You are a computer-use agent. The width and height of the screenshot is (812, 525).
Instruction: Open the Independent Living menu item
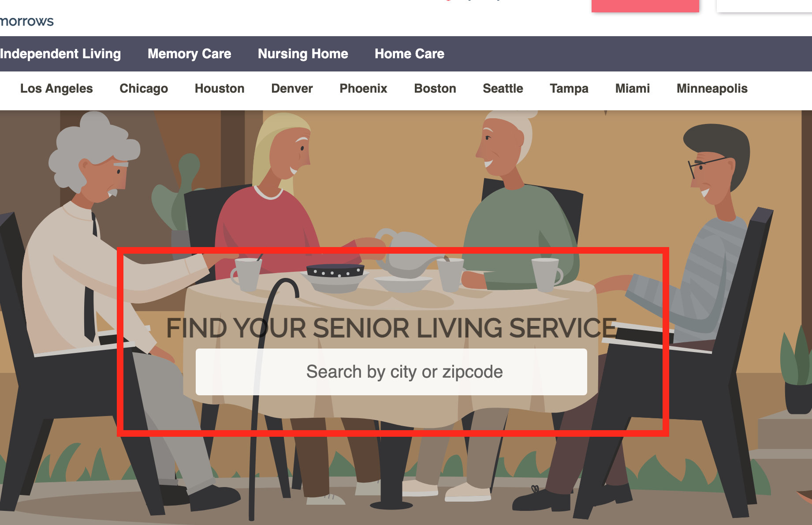coord(60,54)
